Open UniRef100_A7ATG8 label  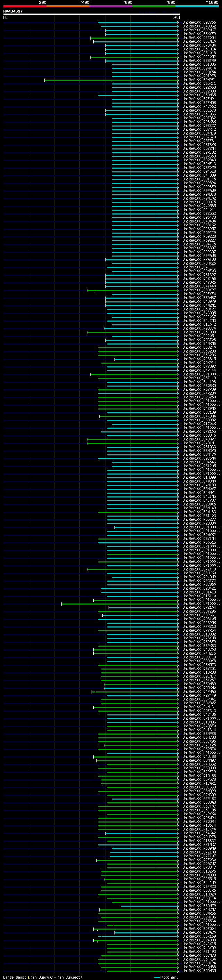[x=199, y=259]
